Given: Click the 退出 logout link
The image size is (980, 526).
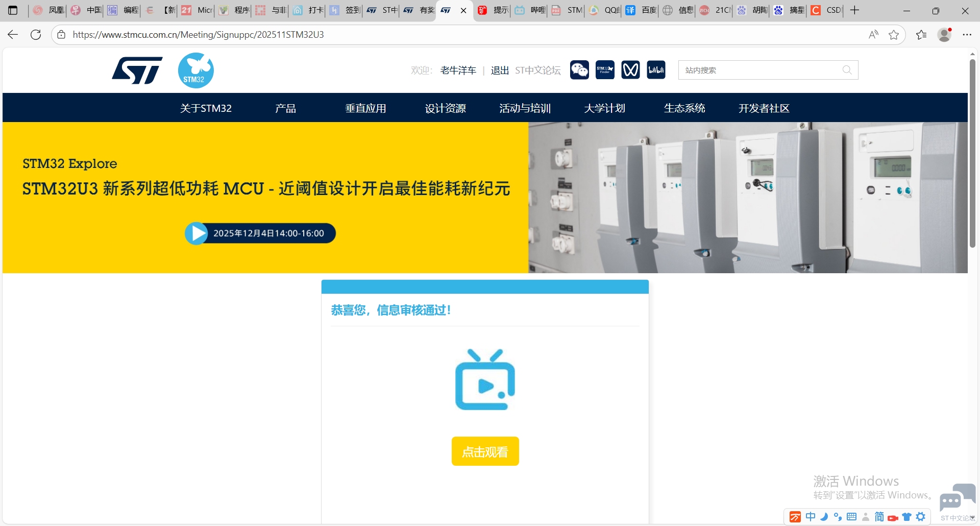Looking at the screenshot, I should (x=499, y=70).
